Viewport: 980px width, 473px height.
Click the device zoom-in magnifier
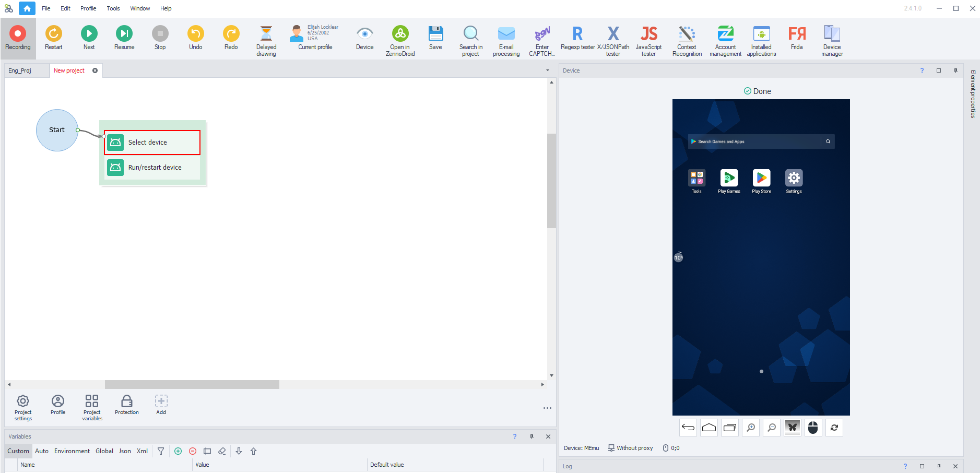click(751, 428)
